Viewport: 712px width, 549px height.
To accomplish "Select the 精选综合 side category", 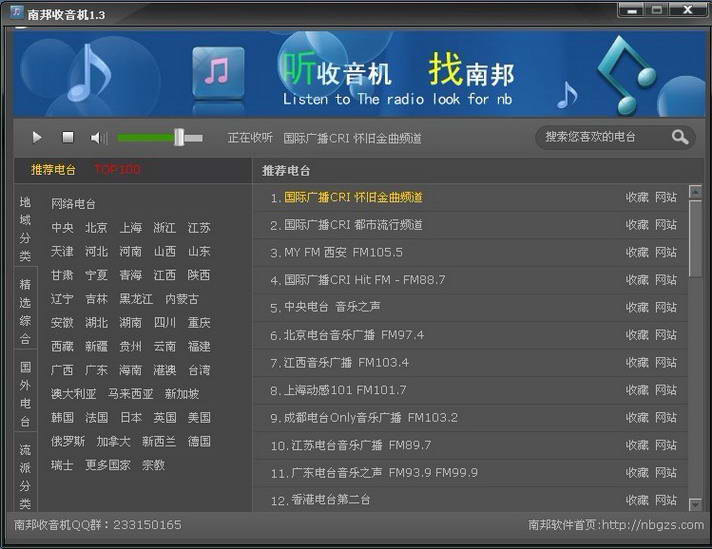I will (x=25, y=312).
